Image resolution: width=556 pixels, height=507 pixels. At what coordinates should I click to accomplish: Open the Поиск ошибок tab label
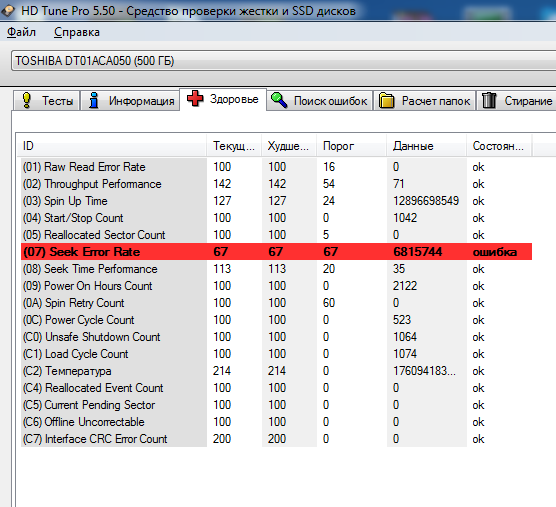[x=330, y=101]
